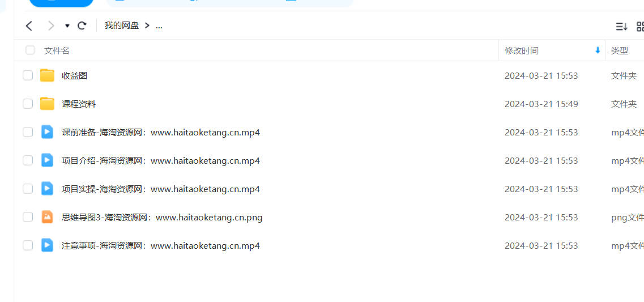Sort by 文件名 column header

(57, 51)
